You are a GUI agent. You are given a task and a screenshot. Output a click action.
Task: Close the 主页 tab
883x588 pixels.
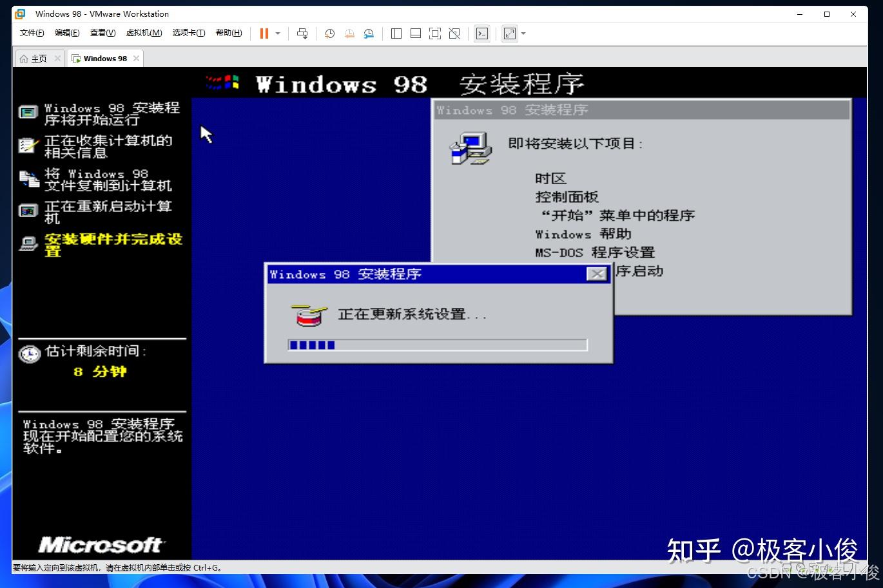coord(57,59)
